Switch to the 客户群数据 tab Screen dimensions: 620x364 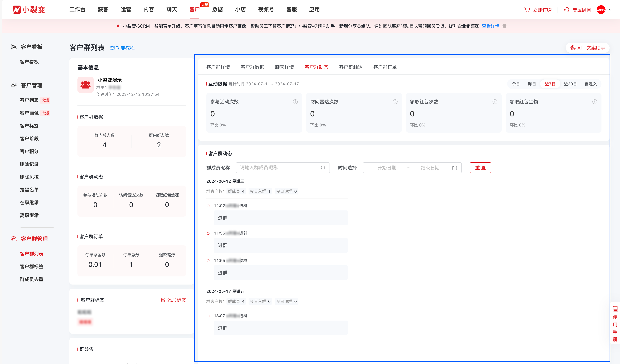click(252, 67)
